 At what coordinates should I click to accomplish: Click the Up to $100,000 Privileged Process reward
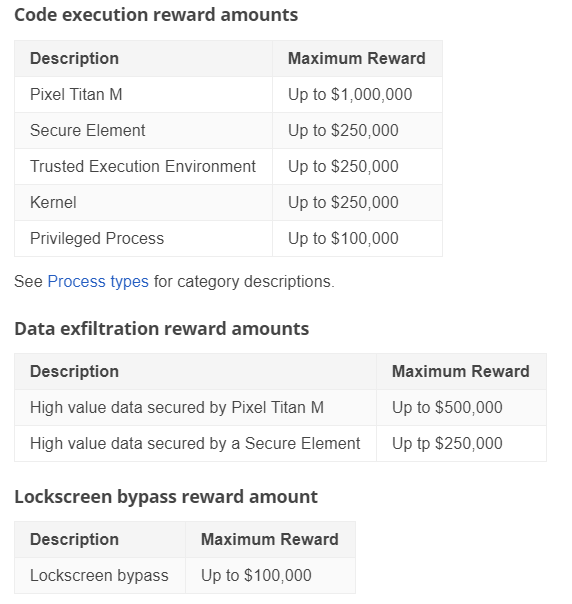(x=357, y=238)
